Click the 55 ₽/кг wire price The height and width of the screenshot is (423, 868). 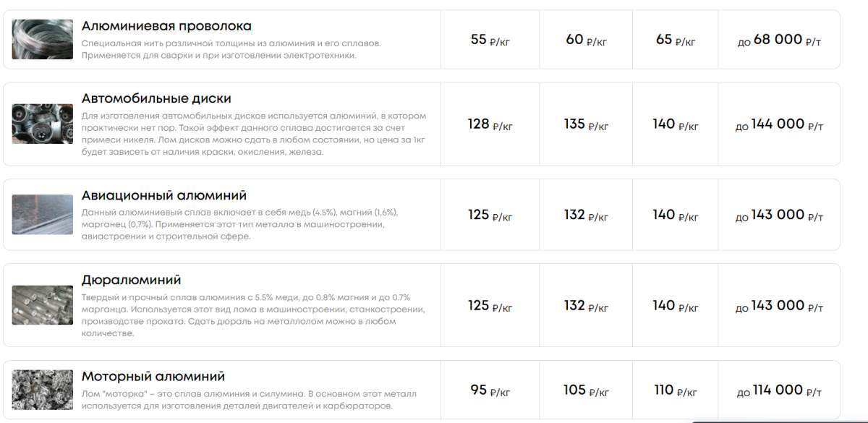(490, 40)
